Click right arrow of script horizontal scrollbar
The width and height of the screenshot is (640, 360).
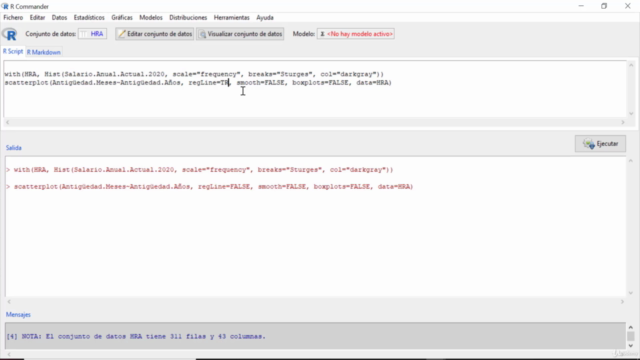click(623, 122)
